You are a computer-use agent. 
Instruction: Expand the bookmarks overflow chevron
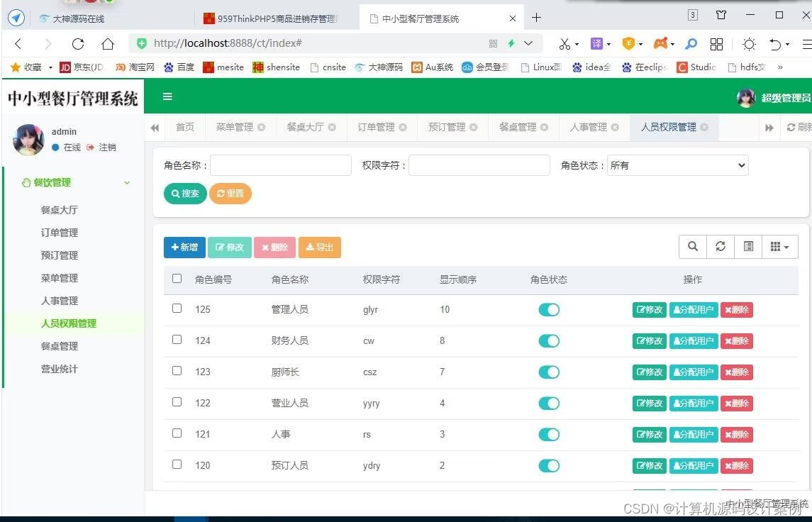780,67
